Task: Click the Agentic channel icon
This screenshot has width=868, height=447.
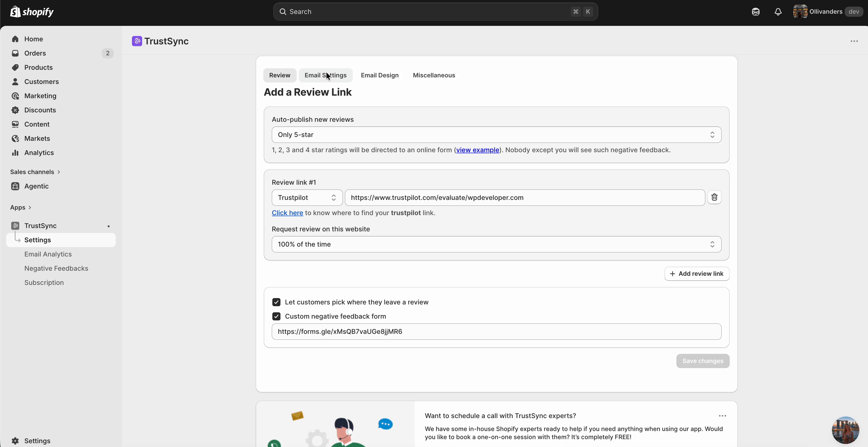Action: click(x=15, y=186)
